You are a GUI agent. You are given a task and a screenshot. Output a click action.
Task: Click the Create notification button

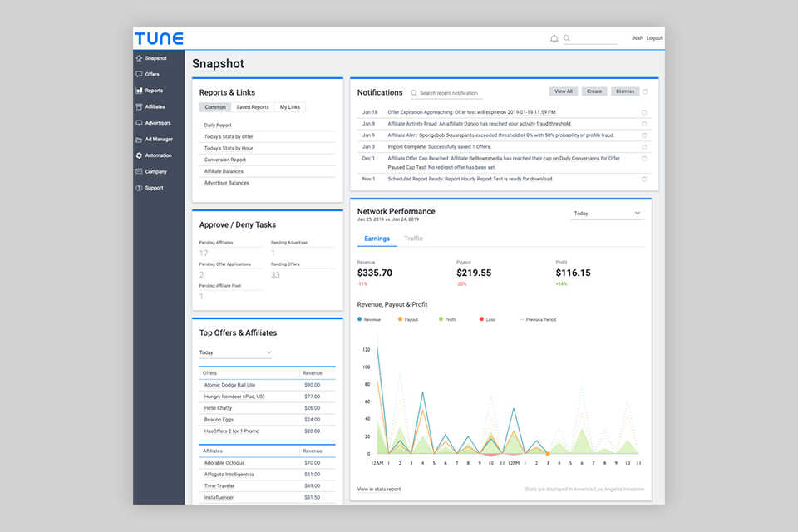pyautogui.click(x=594, y=91)
